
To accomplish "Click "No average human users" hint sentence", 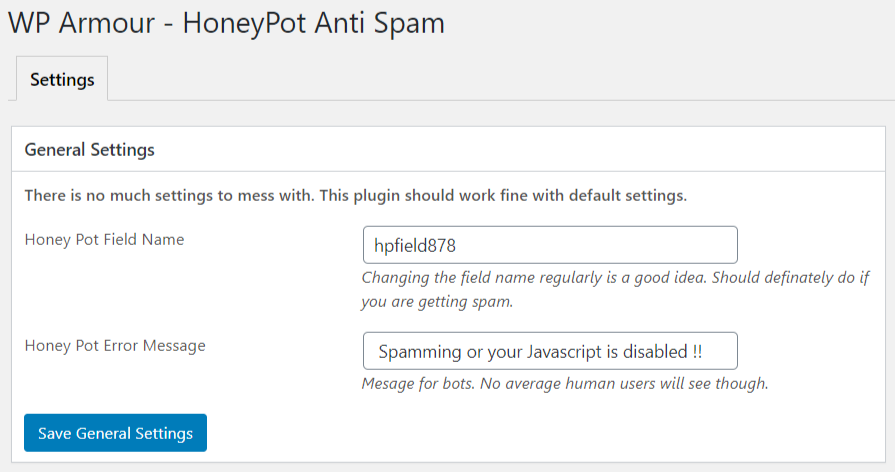I will coord(623,383).
